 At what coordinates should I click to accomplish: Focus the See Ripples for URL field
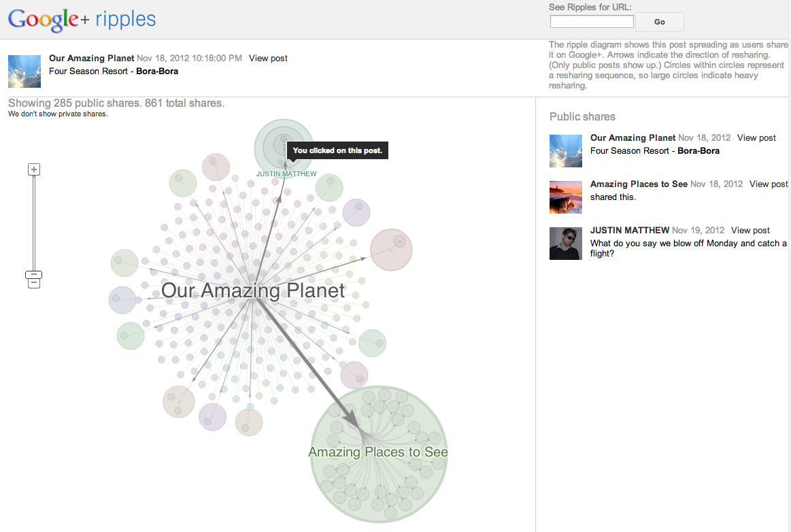(x=592, y=21)
